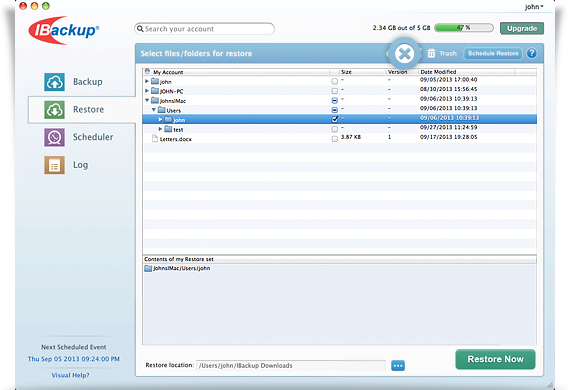
Task: Select the Restore cloud-download icon in sidebar
Action: click(55, 110)
